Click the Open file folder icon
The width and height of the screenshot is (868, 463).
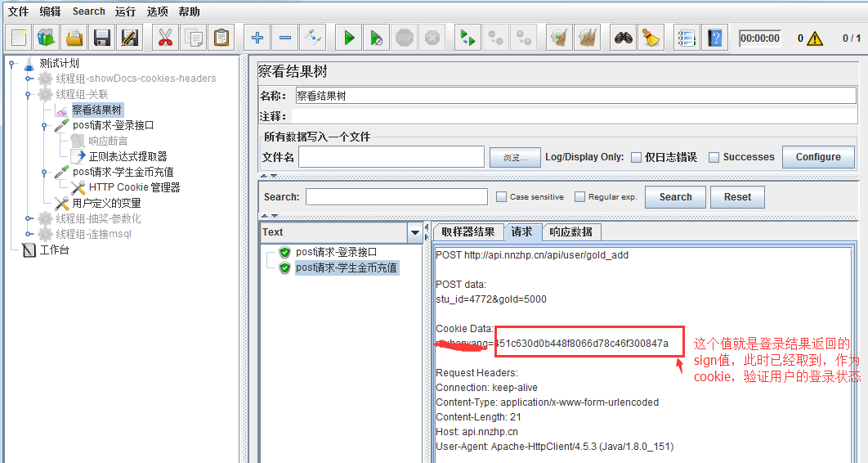tap(74, 38)
